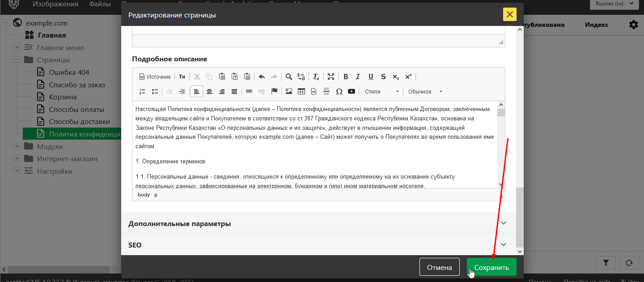The height and width of the screenshot is (282, 644).
Task: Select Способы оплаты page in tree
Action: [76, 109]
